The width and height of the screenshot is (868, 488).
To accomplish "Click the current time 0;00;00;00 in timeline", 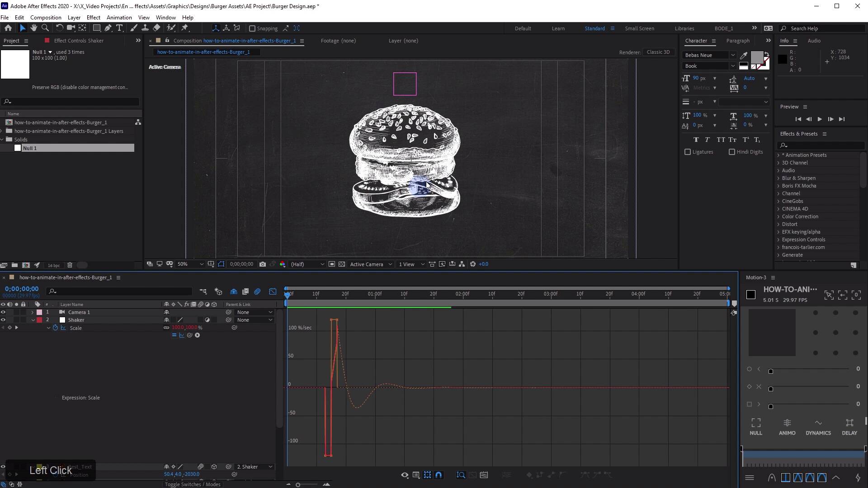I will [22, 289].
